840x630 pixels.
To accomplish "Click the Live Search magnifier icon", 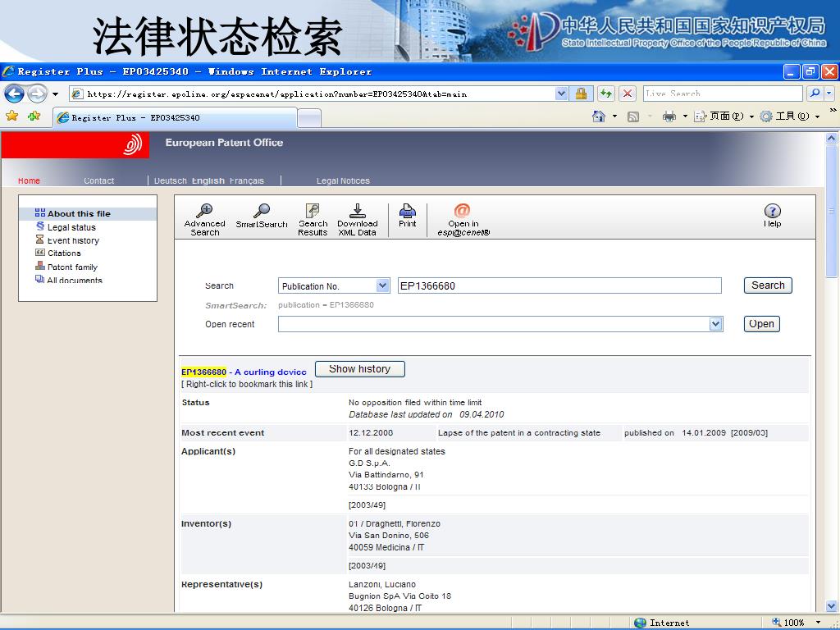I will pos(815,94).
